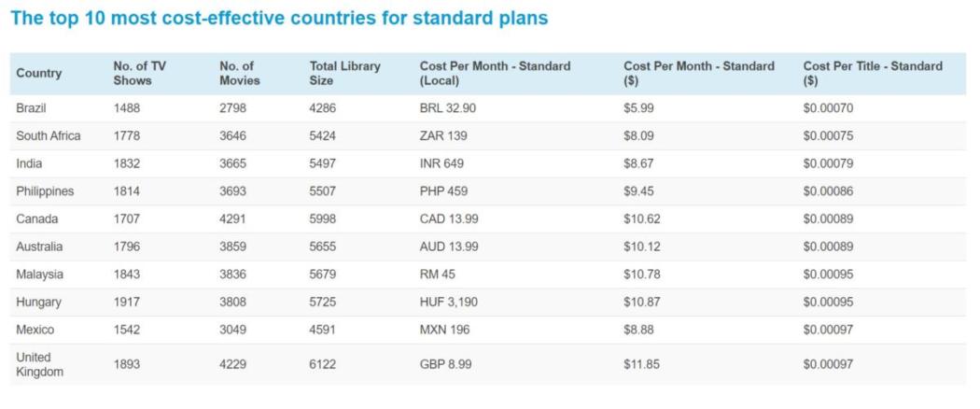Click the South Africa country cell
The width and height of the screenshot is (980, 409).
click(x=49, y=135)
